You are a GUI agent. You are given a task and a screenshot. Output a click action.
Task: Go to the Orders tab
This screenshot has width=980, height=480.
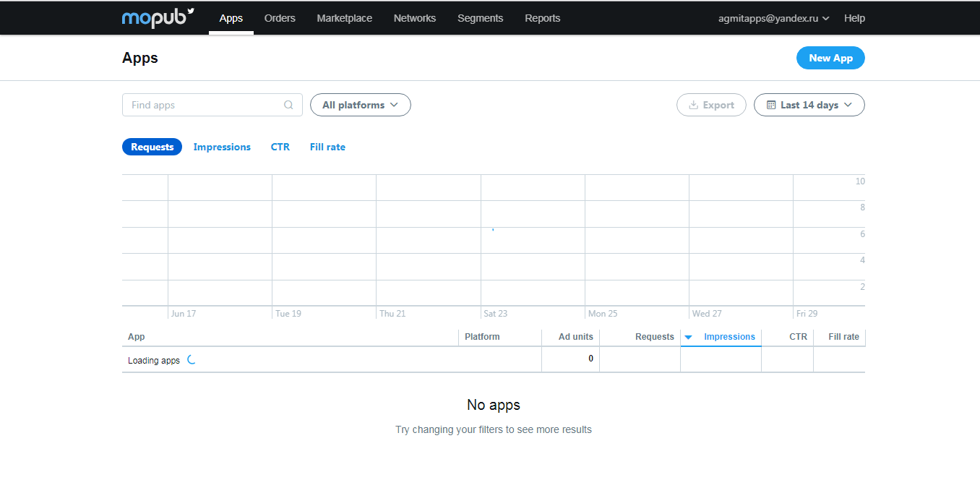pos(280,18)
